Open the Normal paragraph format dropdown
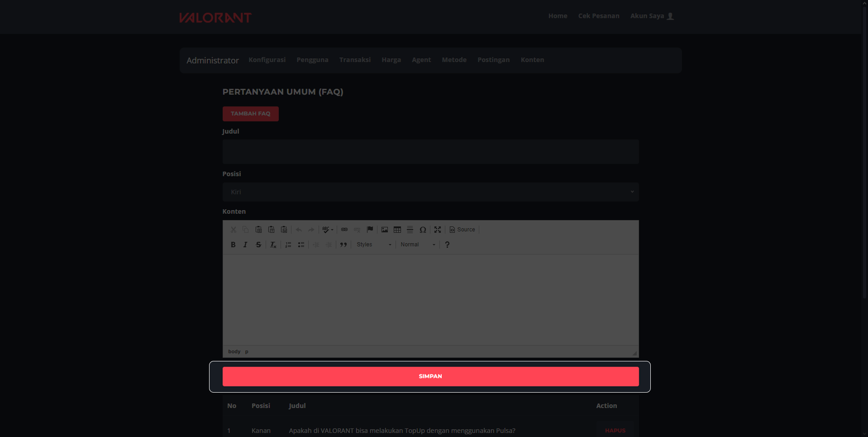The height and width of the screenshot is (437, 868). pos(418,245)
